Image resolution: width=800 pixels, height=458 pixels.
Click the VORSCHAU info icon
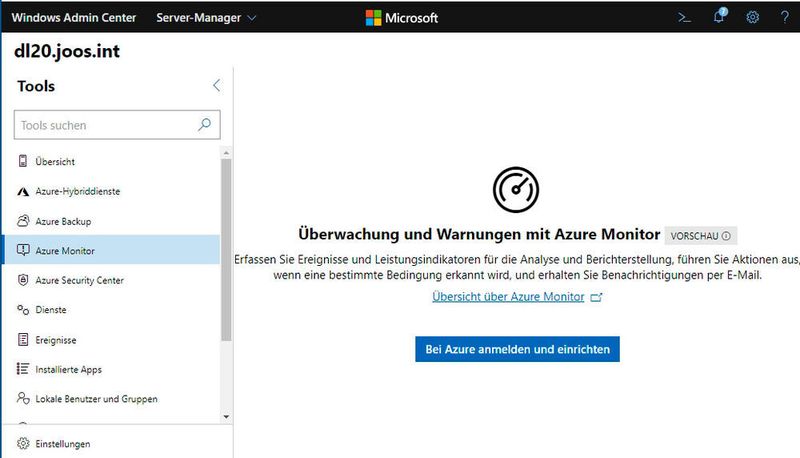tap(727, 236)
